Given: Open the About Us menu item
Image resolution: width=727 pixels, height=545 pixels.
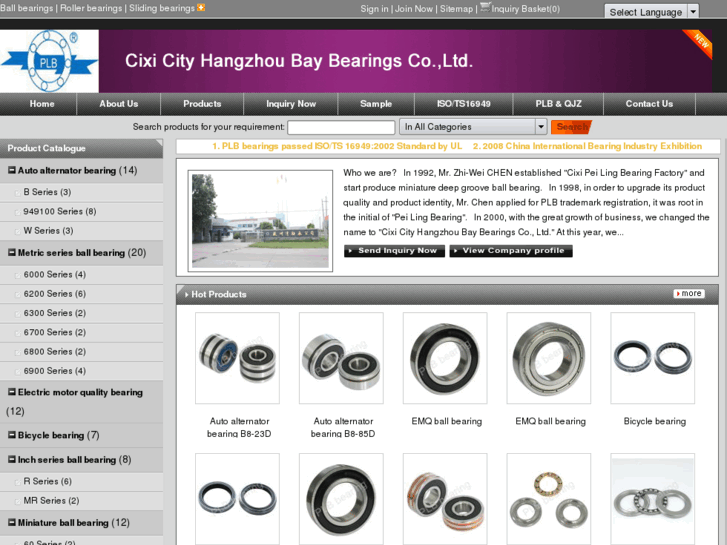Looking at the screenshot, I should click(x=119, y=104).
